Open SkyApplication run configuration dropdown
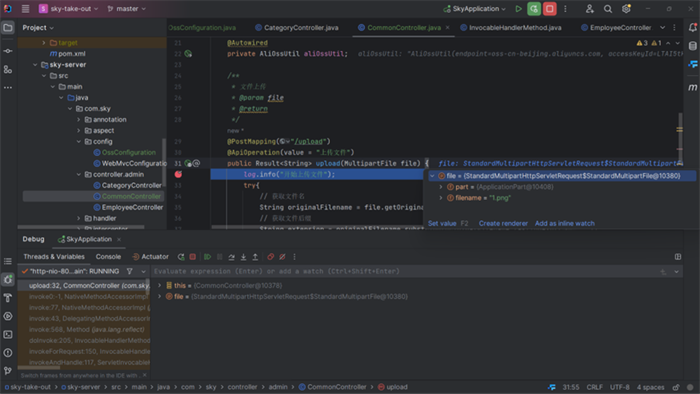 [x=475, y=9]
